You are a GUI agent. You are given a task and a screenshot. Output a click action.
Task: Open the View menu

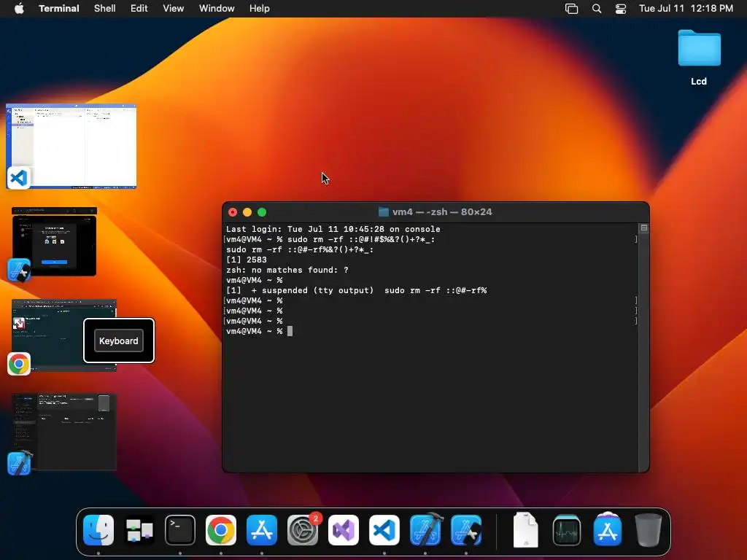click(174, 9)
